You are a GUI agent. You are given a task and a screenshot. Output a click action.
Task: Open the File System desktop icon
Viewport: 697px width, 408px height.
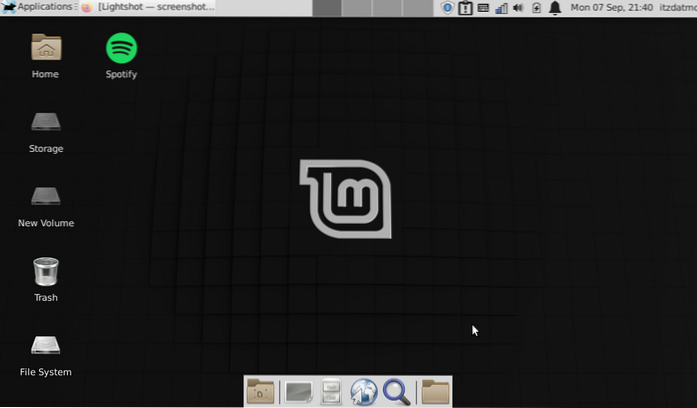[45, 346]
